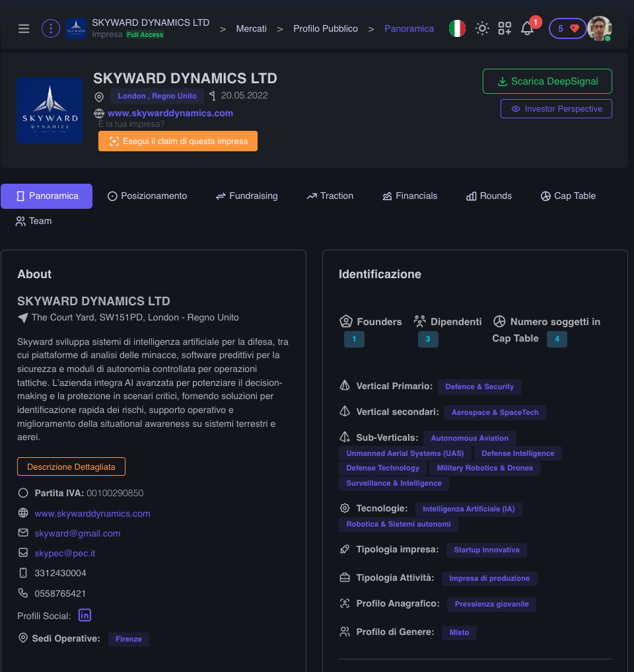Click the large Skyward Dynamics logo
The image size is (634, 672).
click(50, 110)
